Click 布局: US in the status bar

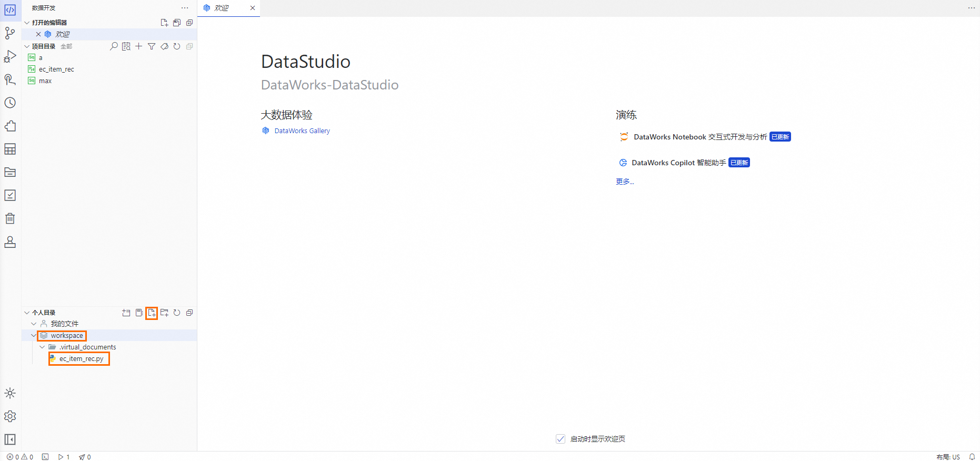pyautogui.click(x=948, y=457)
